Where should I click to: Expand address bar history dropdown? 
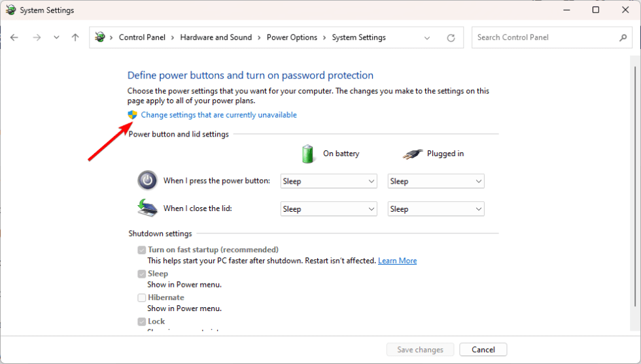pos(427,38)
